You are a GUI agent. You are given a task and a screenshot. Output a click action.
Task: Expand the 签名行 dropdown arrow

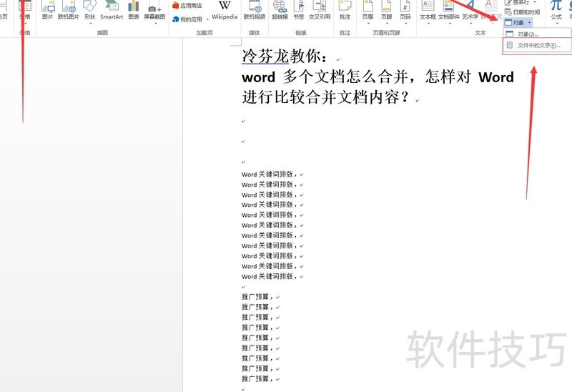535,3
